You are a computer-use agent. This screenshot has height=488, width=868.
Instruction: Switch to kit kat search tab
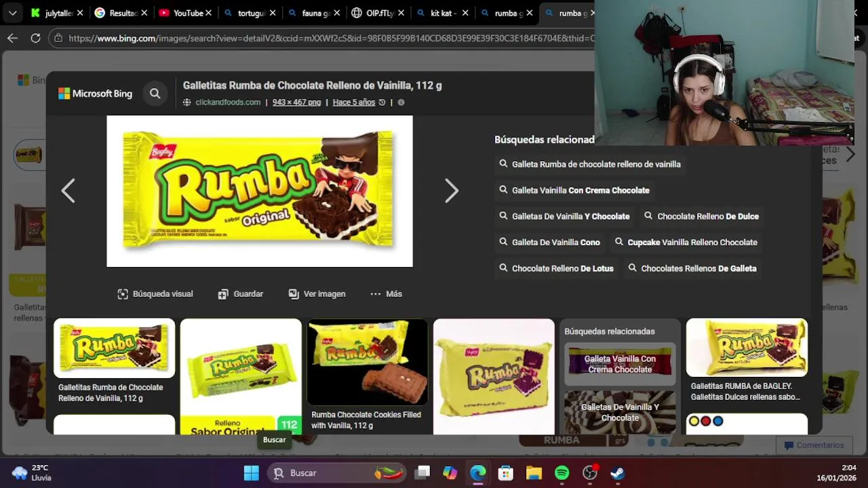[x=437, y=13]
